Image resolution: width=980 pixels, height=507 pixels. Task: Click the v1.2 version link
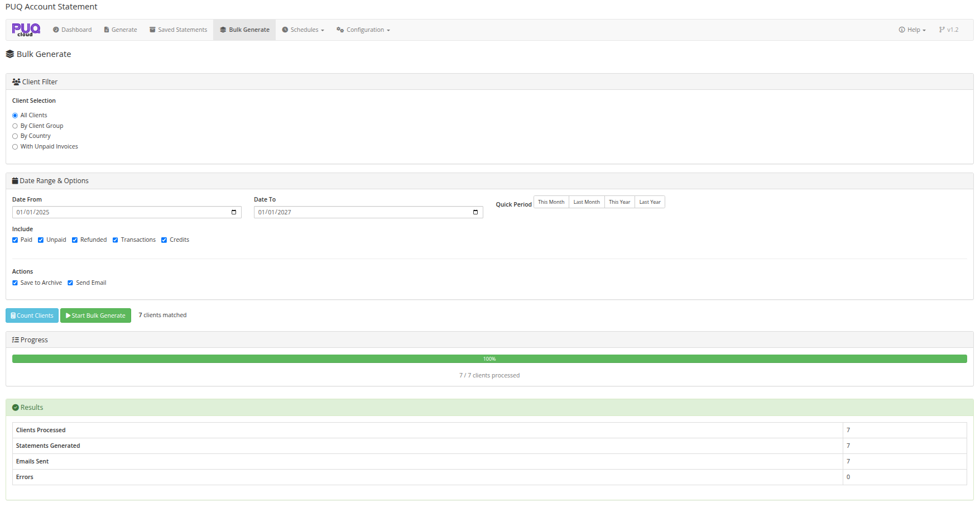[x=949, y=30]
